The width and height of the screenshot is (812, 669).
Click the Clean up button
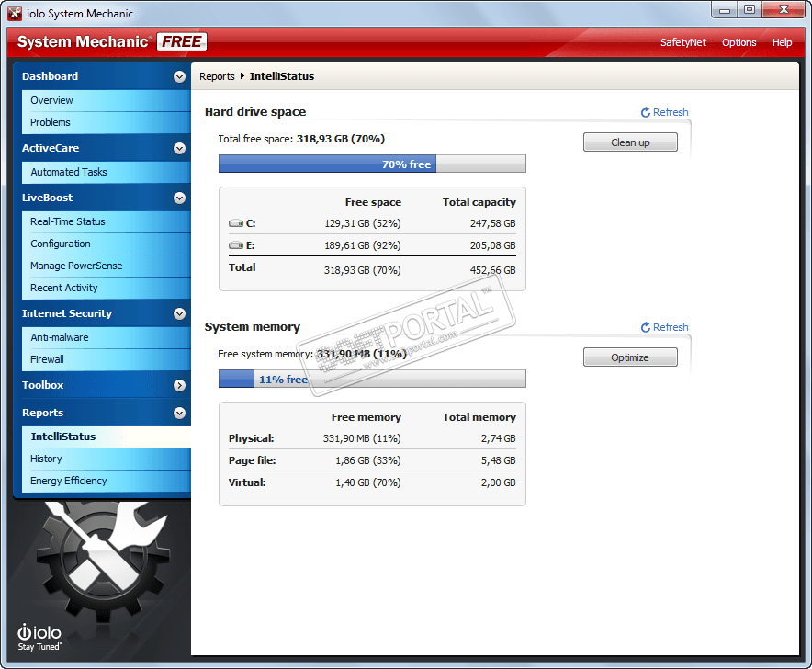click(x=630, y=142)
